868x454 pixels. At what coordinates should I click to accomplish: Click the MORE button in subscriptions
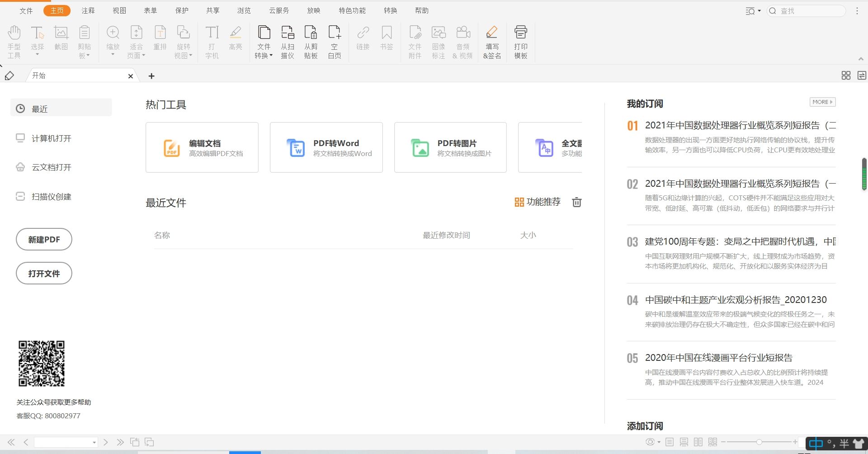click(822, 102)
